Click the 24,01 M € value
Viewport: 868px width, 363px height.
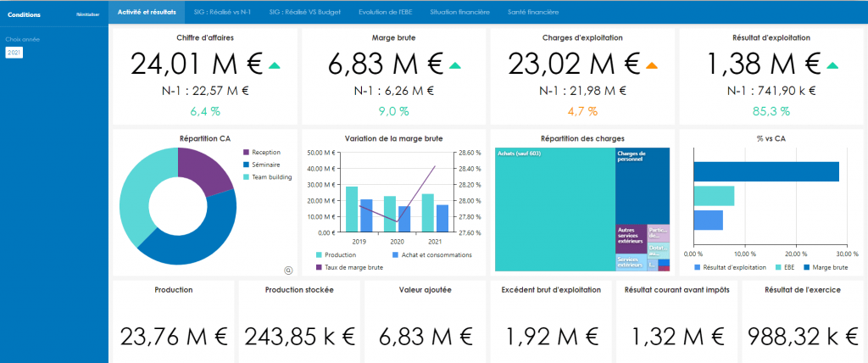point(197,64)
